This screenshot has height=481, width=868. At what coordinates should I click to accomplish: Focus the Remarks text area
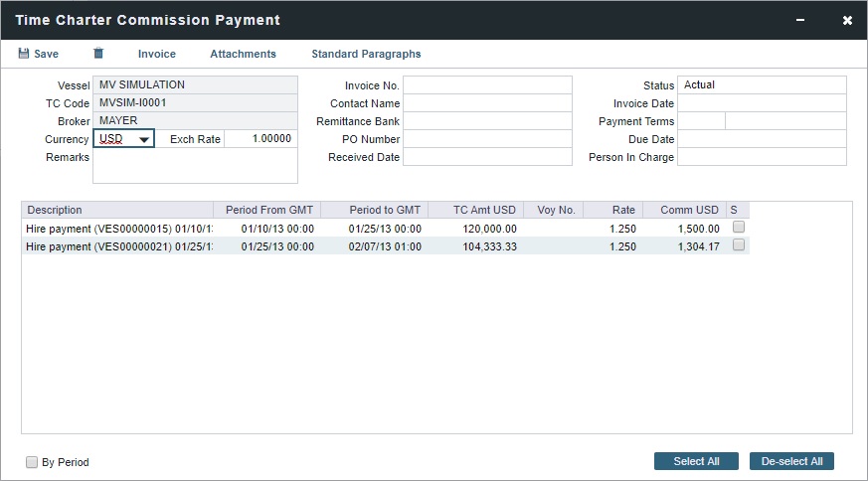click(x=195, y=166)
